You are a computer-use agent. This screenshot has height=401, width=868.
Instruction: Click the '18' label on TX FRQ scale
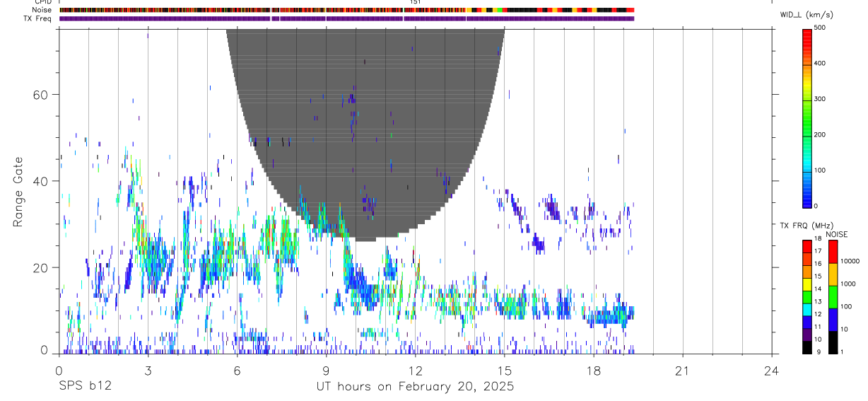(x=818, y=238)
